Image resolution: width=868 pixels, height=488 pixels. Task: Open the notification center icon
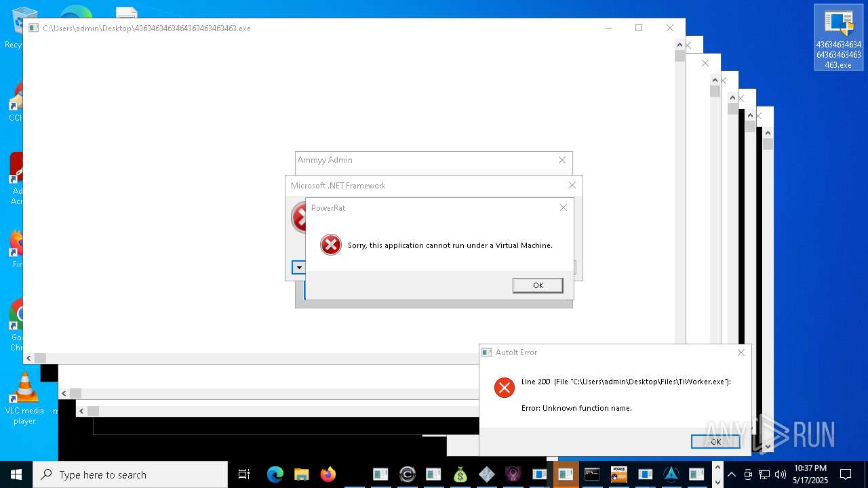coord(846,474)
